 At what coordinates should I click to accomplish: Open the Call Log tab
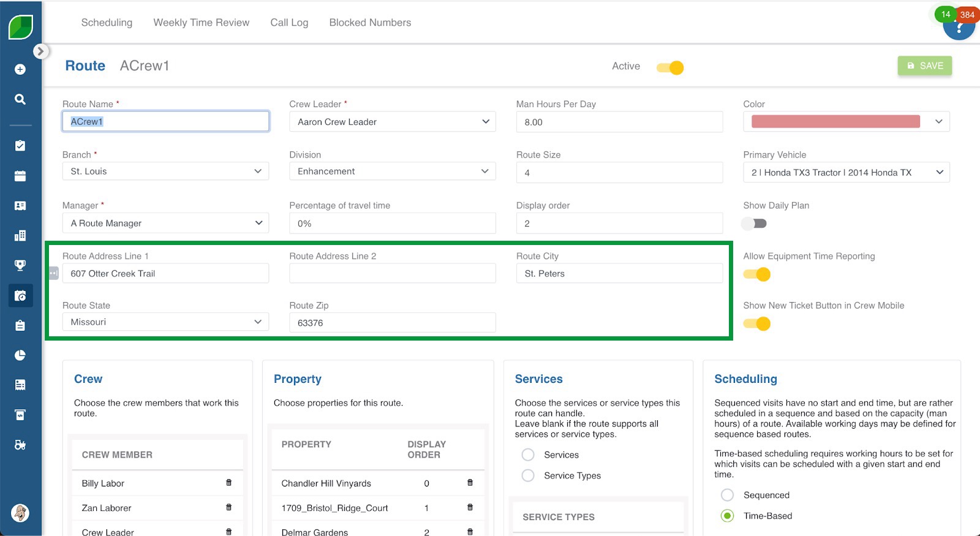(x=289, y=23)
